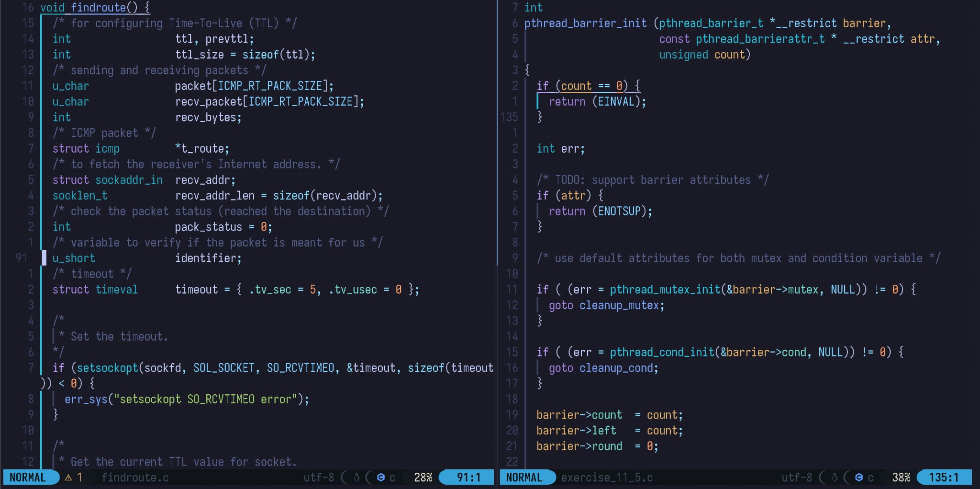Click the goto cleanup_mutex statement
The width and height of the screenshot is (980, 489).
[x=606, y=305]
